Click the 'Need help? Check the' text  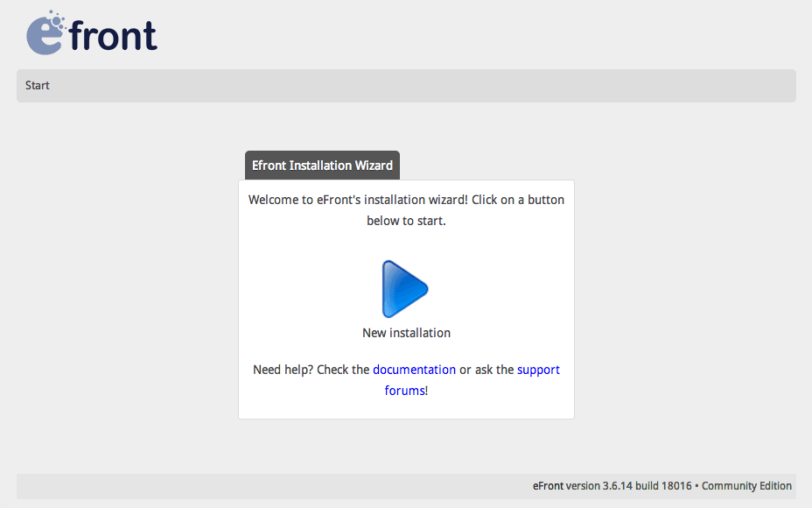click(311, 370)
